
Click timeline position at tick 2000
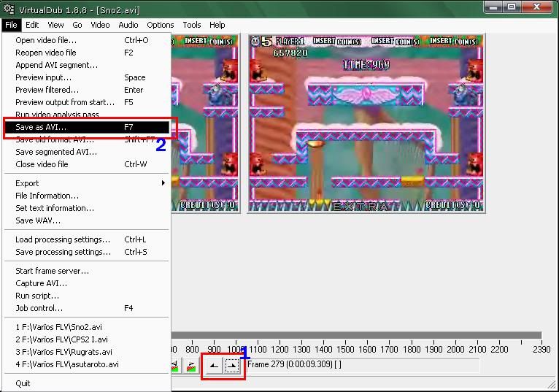455,349
